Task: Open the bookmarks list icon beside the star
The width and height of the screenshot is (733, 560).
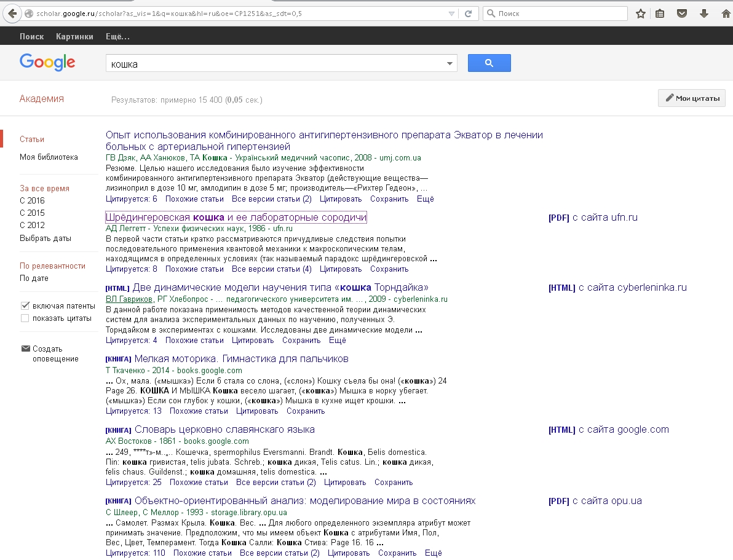Action: [x=660, y=14]
